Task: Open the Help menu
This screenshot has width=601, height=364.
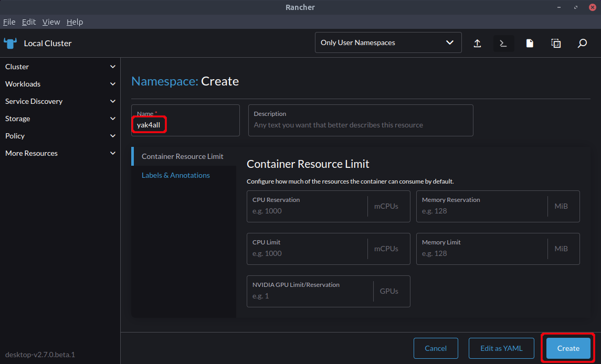Action: [x=75, y=22]
